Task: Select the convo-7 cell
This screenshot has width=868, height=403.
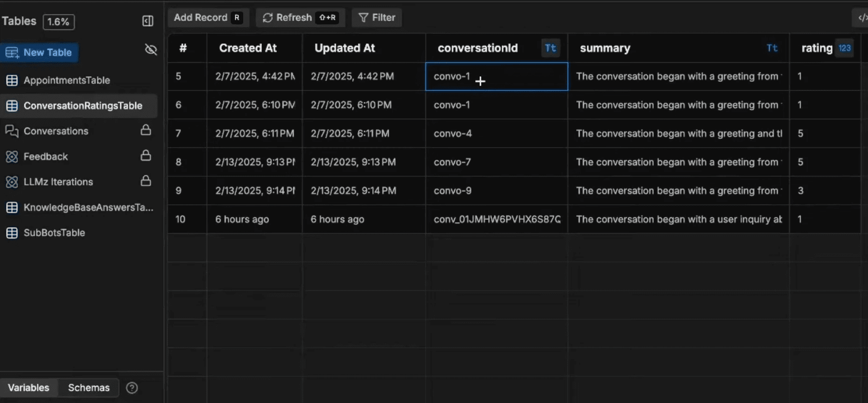Action: click(497, 162)
